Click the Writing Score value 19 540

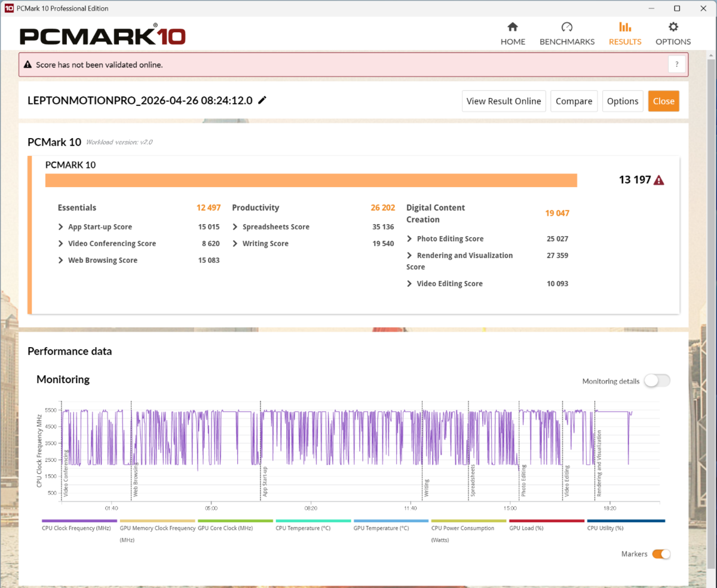pyautogui.click(x=384, y=244)
